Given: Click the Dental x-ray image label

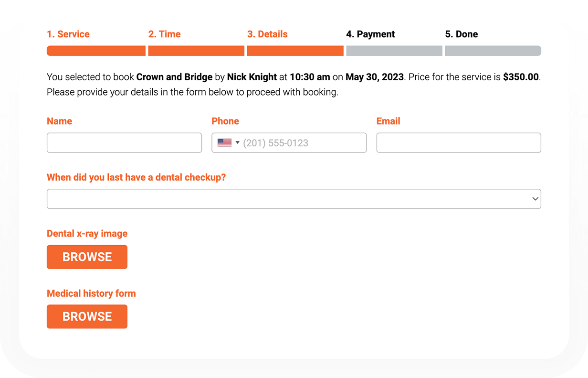Looking at the screenshot, I should (x=87, y=234).
